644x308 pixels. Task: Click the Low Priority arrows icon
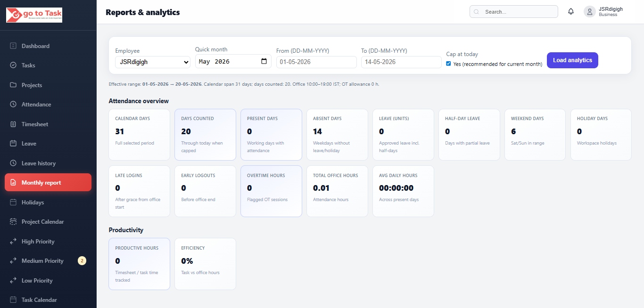click(x=13, y=280)
